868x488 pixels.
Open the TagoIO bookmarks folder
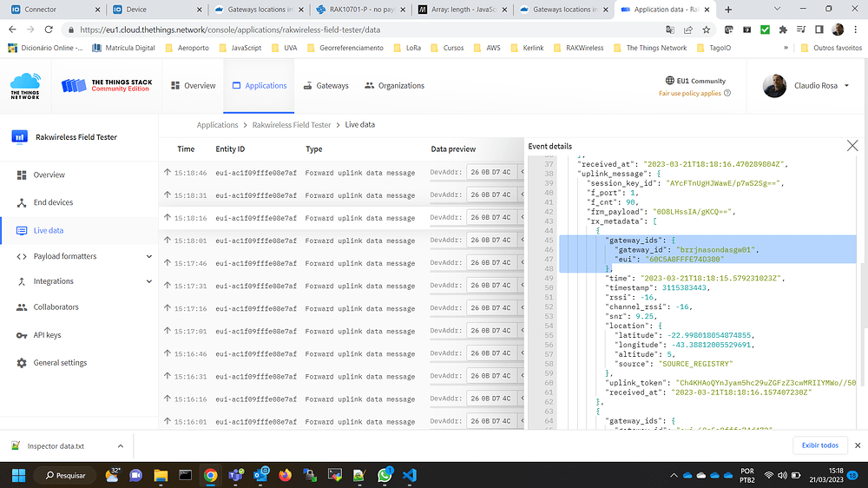click(714, 48)
